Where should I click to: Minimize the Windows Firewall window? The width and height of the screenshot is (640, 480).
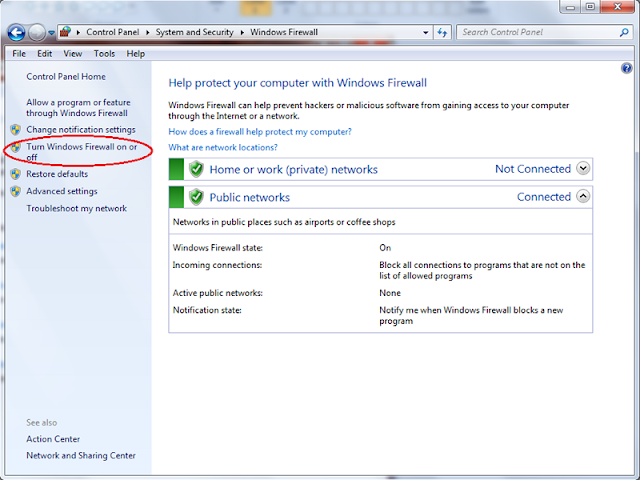tap(571, 7)
